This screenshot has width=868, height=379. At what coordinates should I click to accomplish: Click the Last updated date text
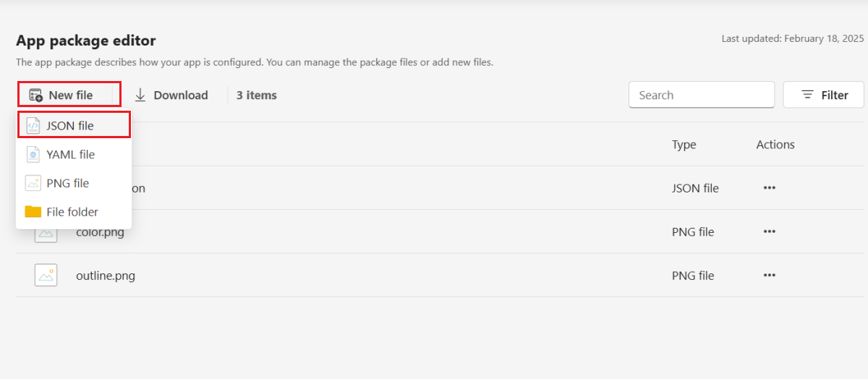pyautogui.click(x=793, y=38)
